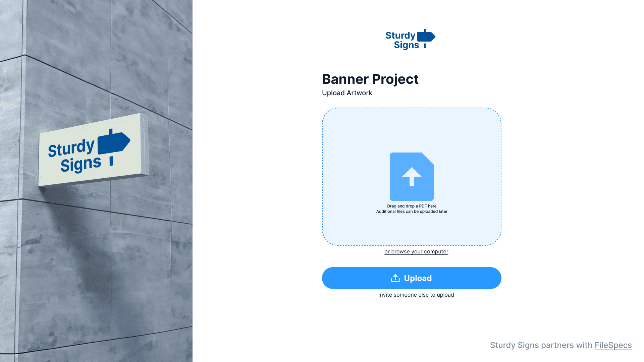Click 'or browse your computer' link

pyautogui.click(x=416, y=251)
